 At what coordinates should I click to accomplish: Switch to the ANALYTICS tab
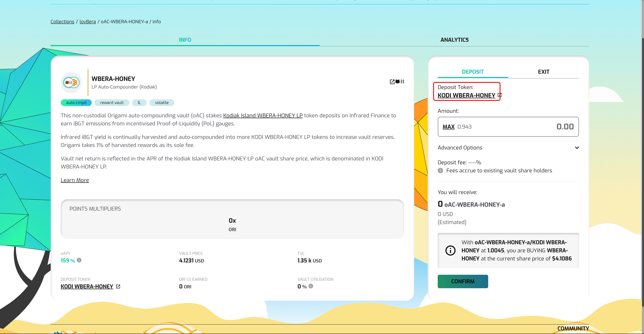(x=454, y=40)
